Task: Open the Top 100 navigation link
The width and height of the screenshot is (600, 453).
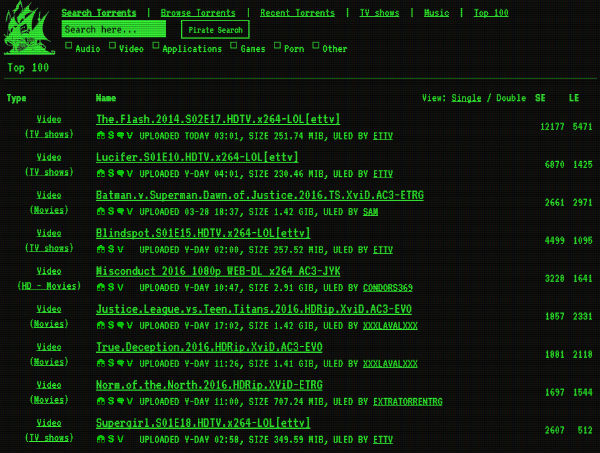Action: (491, 13)
